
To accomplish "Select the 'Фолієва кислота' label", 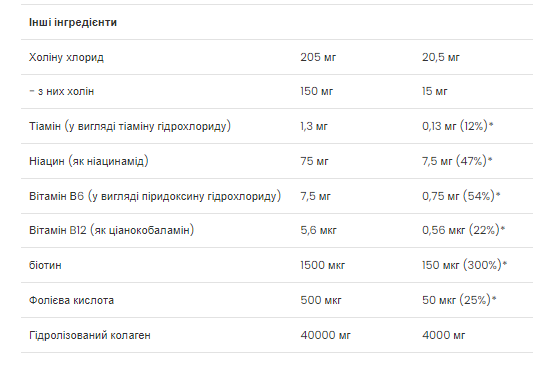I will (x=71, y=301).
